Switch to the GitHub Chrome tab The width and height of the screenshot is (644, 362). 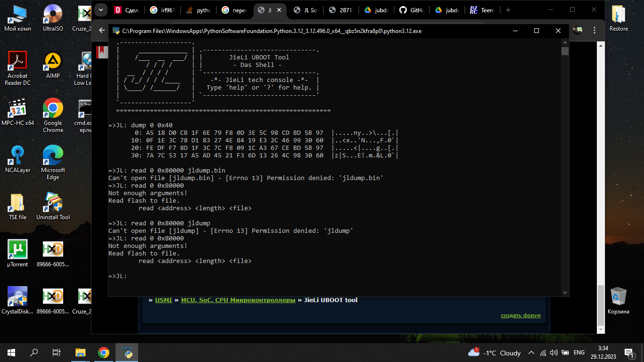(x=413, y=10)
